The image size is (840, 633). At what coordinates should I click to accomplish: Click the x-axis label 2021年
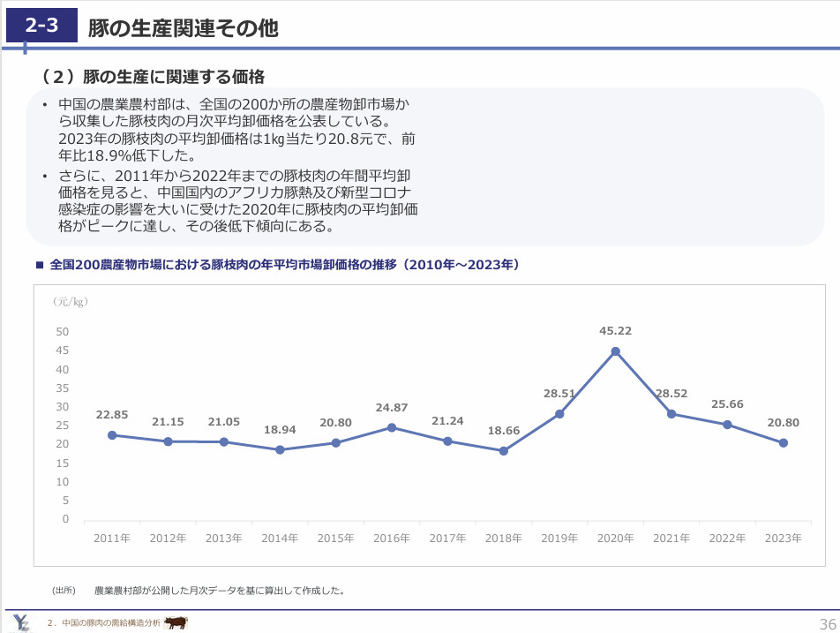click(671, 539)
